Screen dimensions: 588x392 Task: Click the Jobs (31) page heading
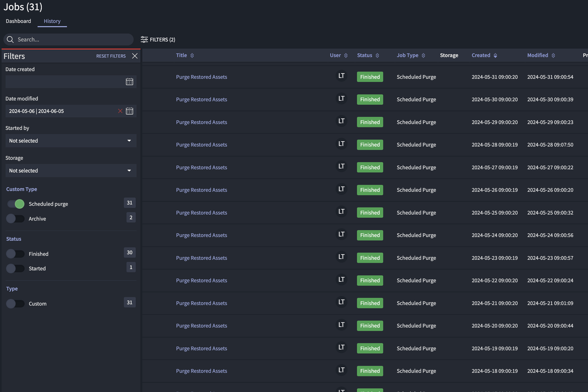[23, 7]
